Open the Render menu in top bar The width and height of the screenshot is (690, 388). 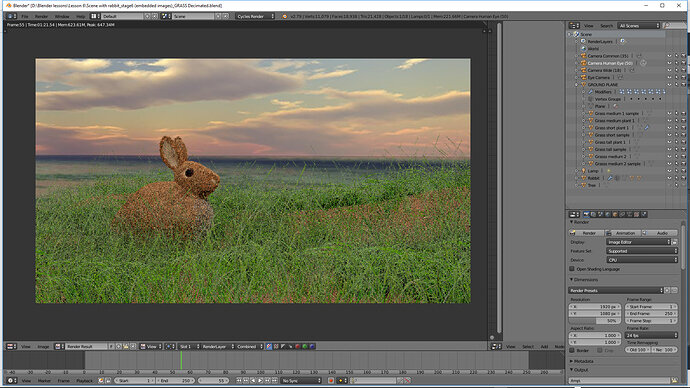pyautogui.click(x=41, y=16)
